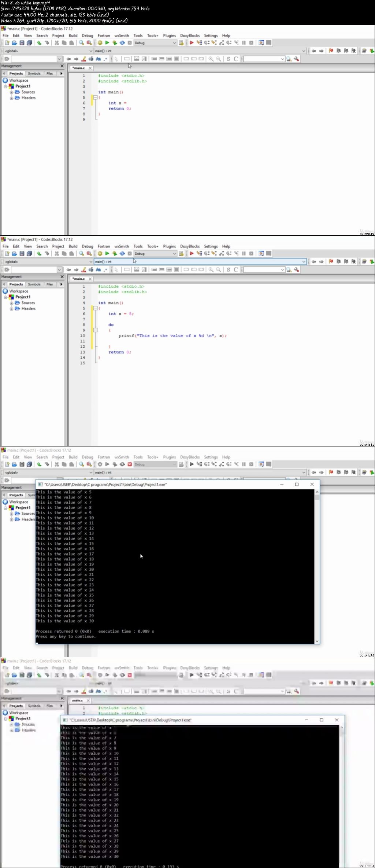The image size is (375, 868).
Task: Click the Find magnifier icon in the first frame
Action: [x=81, y=43]
